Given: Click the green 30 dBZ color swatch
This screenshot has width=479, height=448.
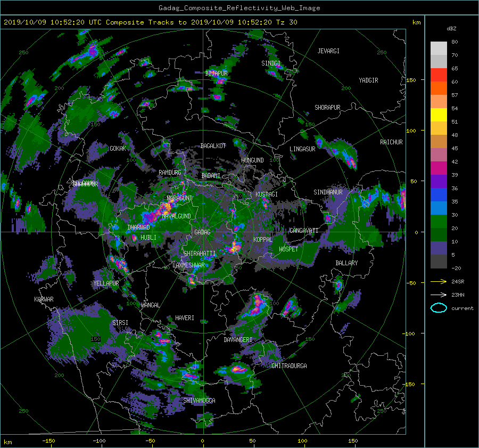Looking at the screenshot, I should [439, 221].
